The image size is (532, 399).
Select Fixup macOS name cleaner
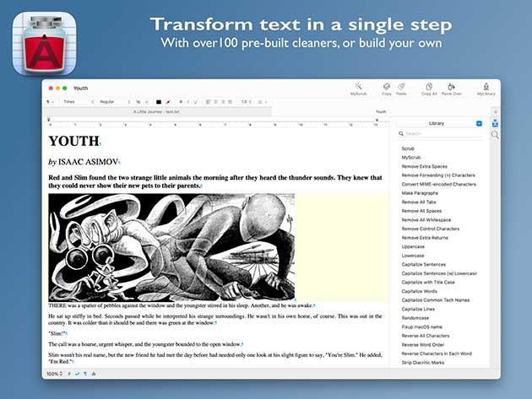tap(421, 326)
